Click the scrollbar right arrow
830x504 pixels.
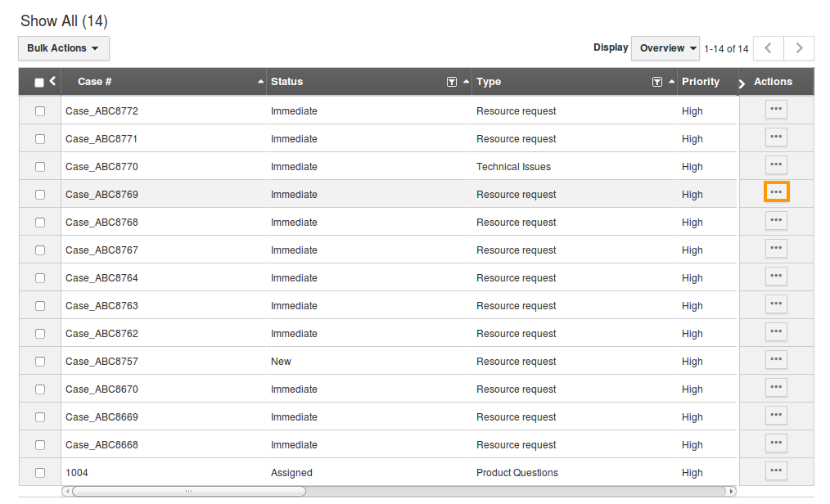(x=731, y=492)
